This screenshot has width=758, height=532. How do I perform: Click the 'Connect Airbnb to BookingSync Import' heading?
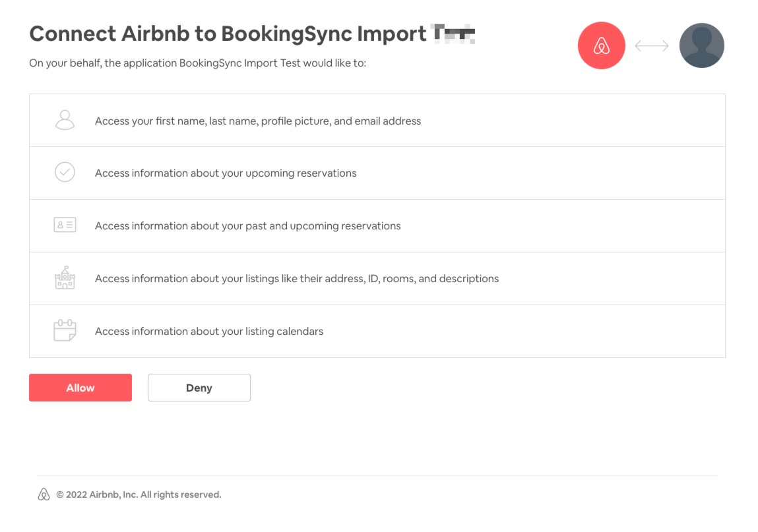coord(228,34)
